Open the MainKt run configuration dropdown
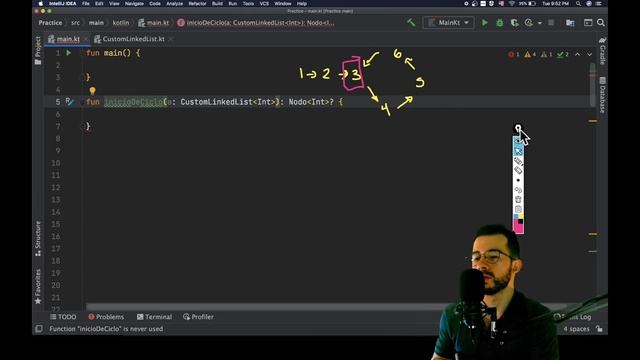Viewport: 640px width, 360px height. coord(449,23)
